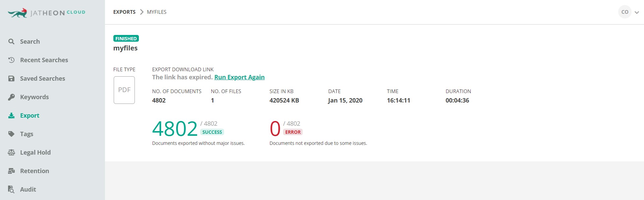
Task: Select the Saved Searches floppy icon
Action: pos(11,78)
